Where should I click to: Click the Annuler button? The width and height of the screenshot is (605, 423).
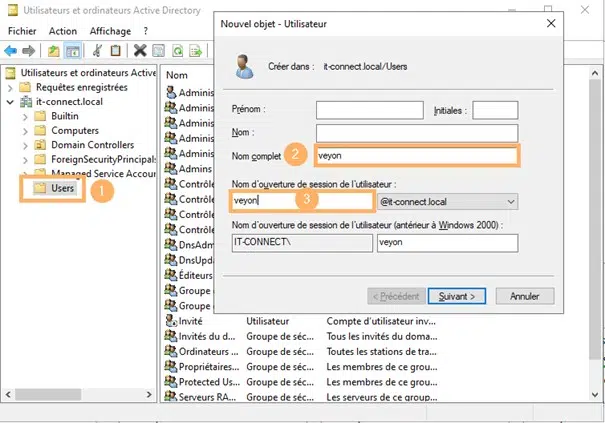(x=525, y=296)
